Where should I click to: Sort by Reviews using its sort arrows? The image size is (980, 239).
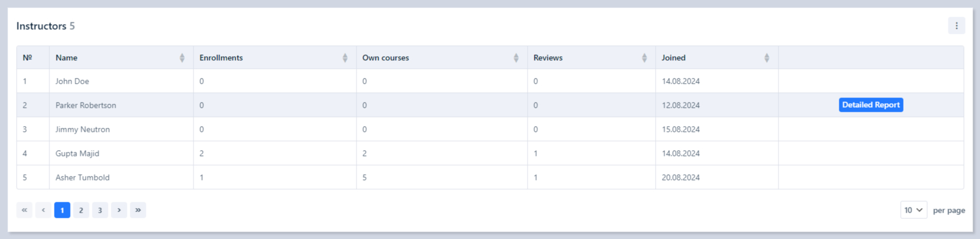[x=644, y=58]
